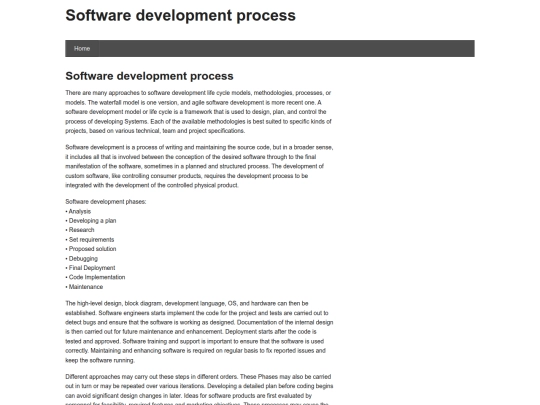
Task: Click the '• Developing a plan' list item
Action: pyautogui.click(x=91, y=221)
